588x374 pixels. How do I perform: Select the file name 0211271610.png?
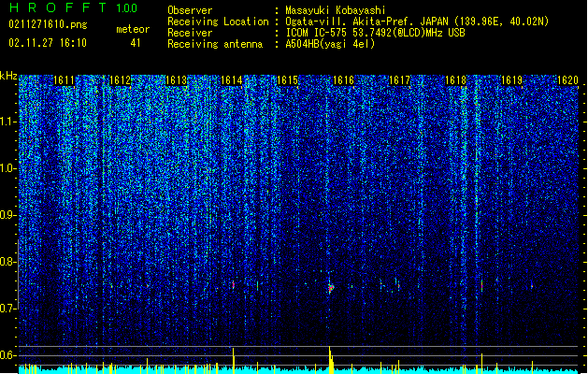click(48, 24)
